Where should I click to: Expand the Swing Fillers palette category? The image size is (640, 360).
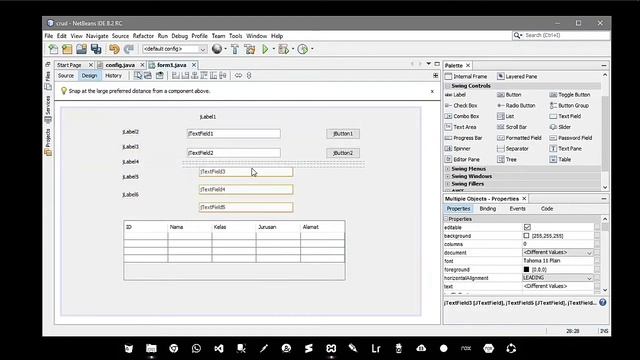coord(448,184)
